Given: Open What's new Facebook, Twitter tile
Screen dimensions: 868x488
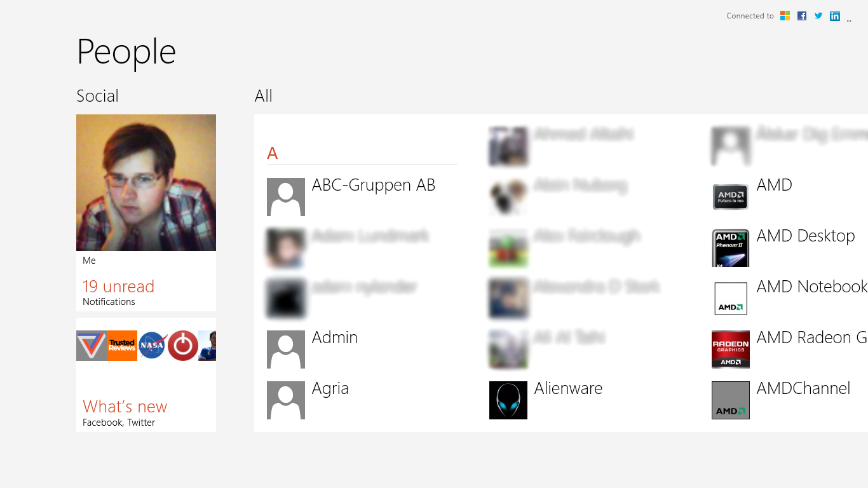Looking at the screenshot, I should 146,375.
